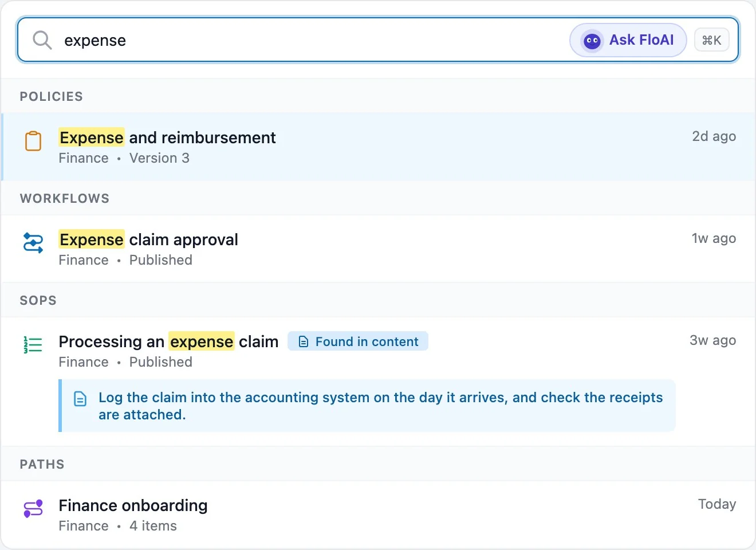Click the 3w ago timestamp
This screenshot has width=756, height=550.
click(x=713, y=340)
